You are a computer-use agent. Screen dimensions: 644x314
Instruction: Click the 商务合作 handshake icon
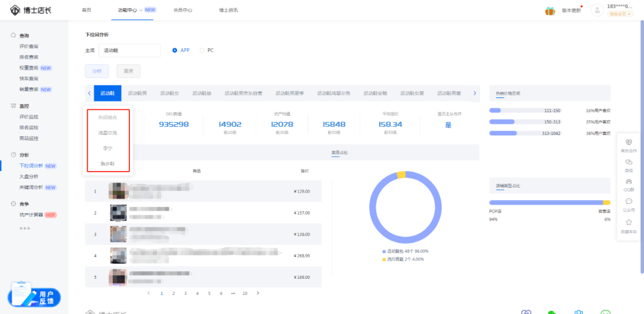[628, 143]
